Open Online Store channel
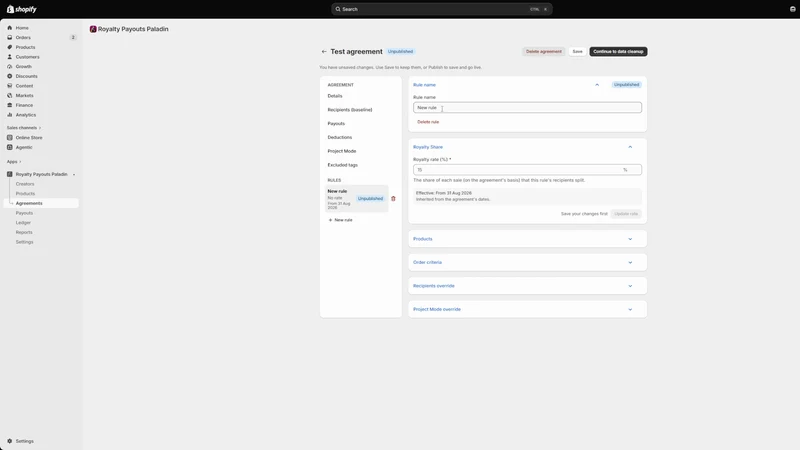 (x=29, y=137)
